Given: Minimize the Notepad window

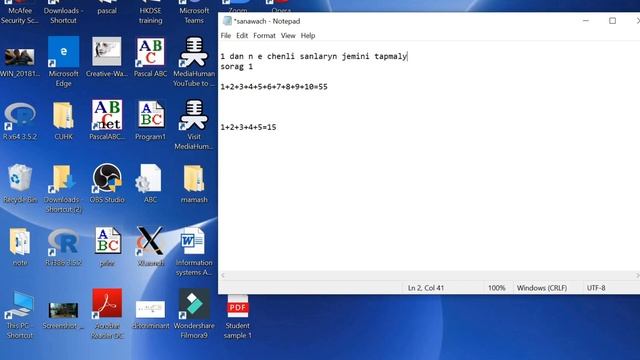Looking at the screenshot, I should (x=586, y=20).
